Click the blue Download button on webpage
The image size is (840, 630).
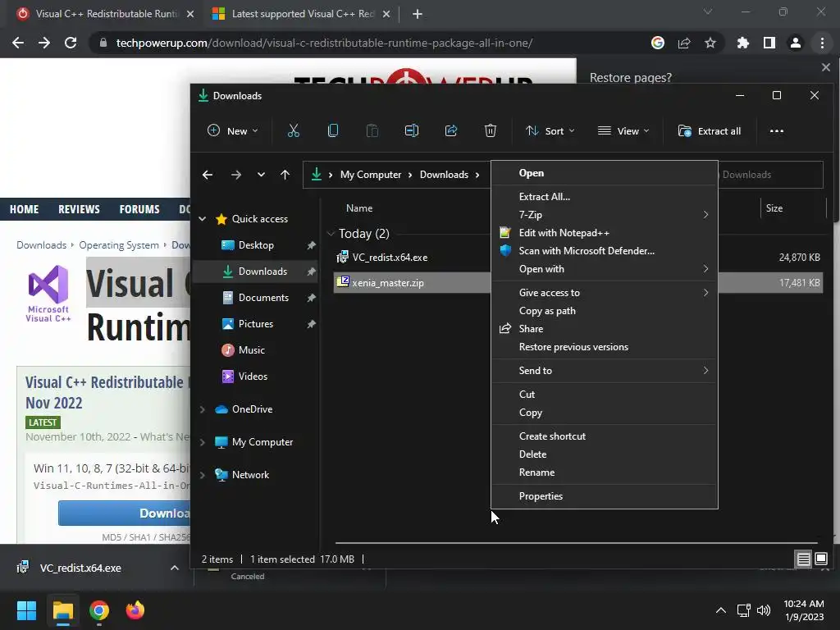click(x=125, y=514)
